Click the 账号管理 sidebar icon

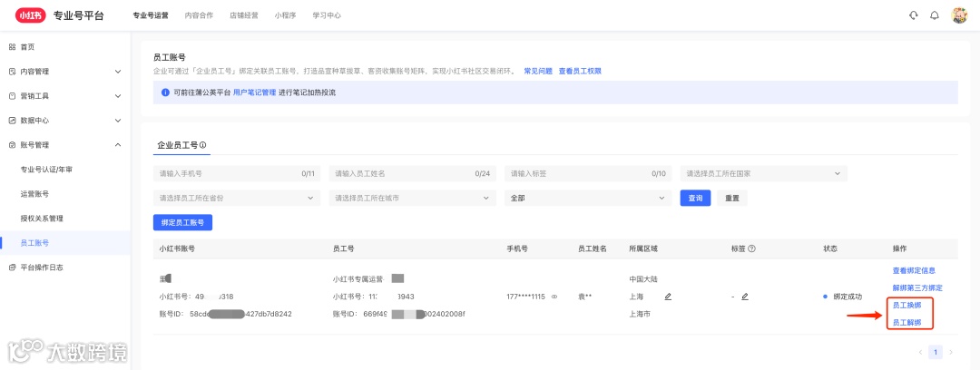(12, 145)
